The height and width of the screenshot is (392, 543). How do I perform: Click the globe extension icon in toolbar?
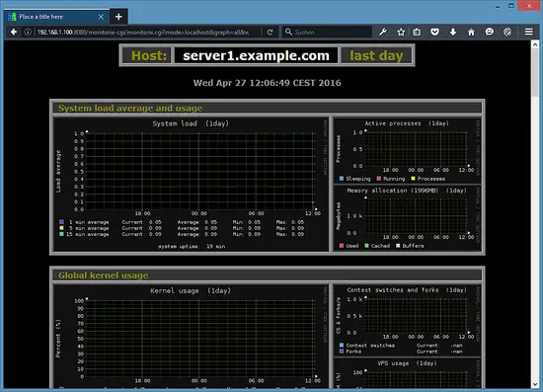(507, 33)
